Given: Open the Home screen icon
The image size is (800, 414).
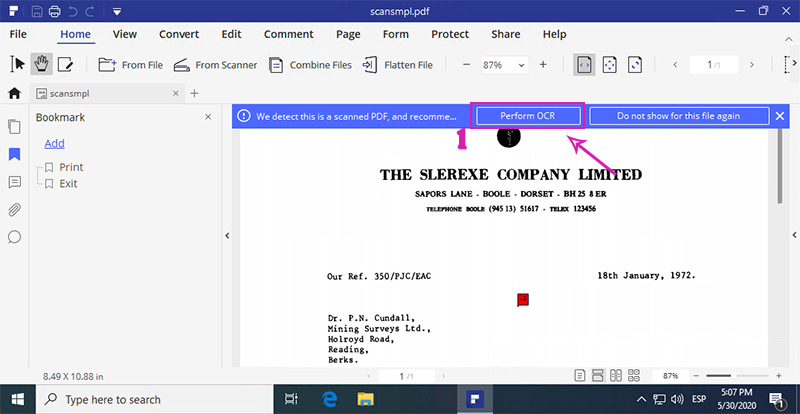Looking at the screenshot, I should pyautogui.click(x=14, y=93).
